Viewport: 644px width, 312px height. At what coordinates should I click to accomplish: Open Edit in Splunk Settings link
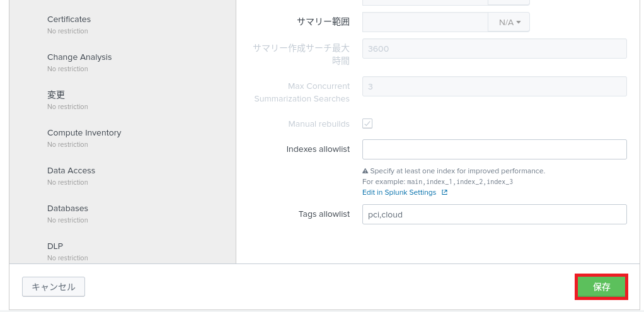coord(399,192)
